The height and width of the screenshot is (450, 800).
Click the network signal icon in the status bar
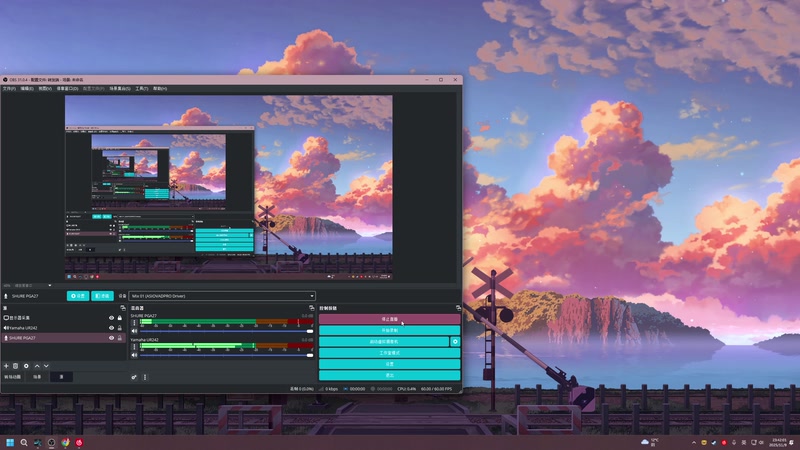(321, 389)
